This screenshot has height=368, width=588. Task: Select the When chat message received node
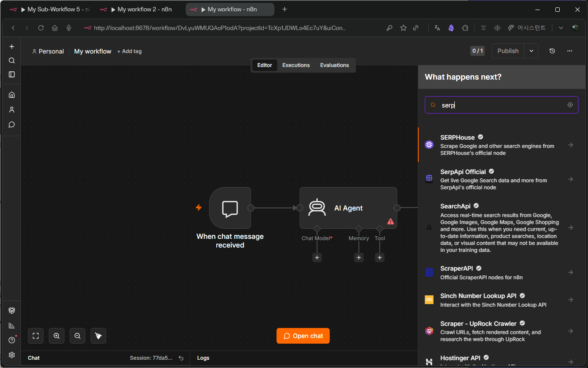click(230, 208)
